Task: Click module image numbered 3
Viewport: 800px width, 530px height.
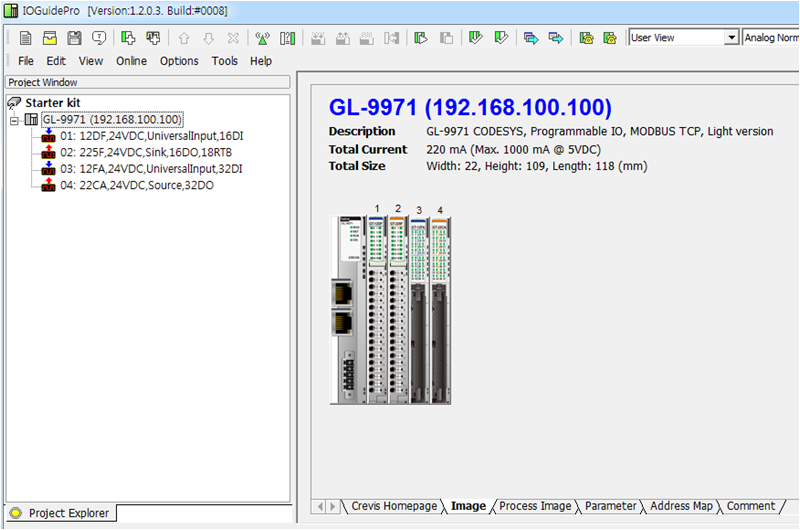Action: click(x=419, y=311)
